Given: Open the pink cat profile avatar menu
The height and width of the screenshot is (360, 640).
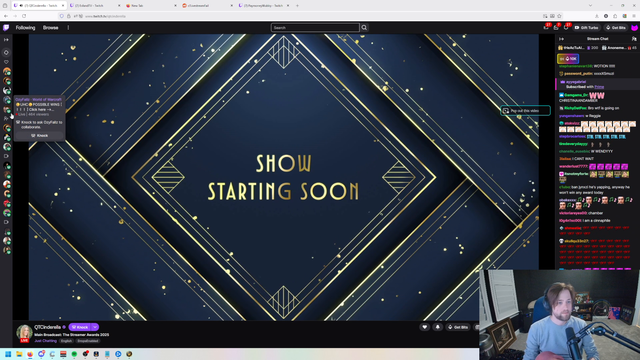Looking at the screenshot, I should [x=634, y=28].
